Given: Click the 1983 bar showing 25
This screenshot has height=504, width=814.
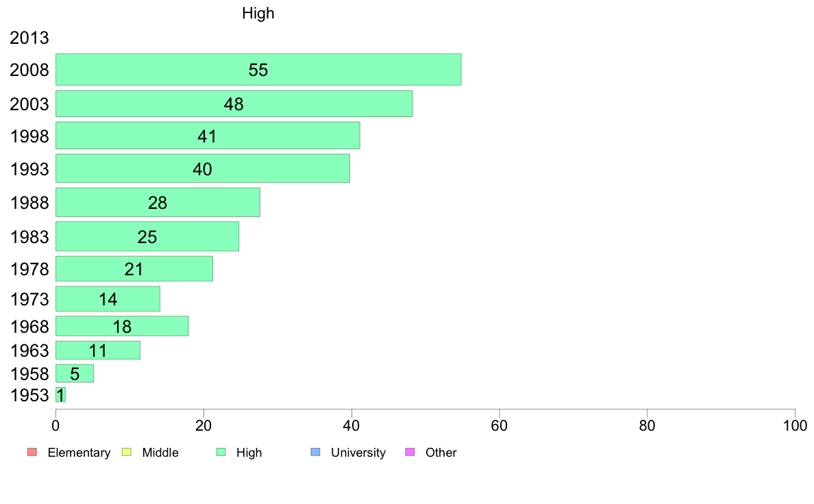Looking at the screenshot, I should [147, 236].
